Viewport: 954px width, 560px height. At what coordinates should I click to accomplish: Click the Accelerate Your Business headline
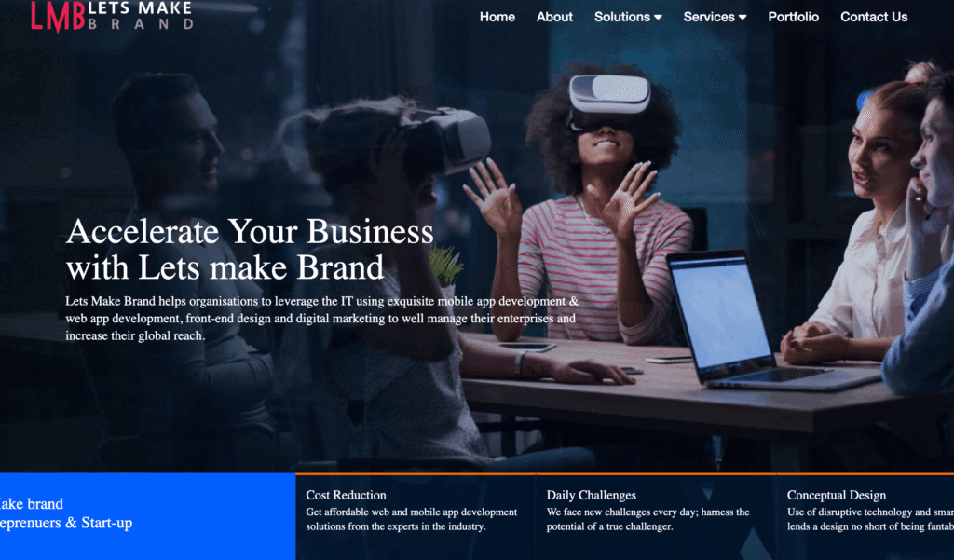click(250, 249)
